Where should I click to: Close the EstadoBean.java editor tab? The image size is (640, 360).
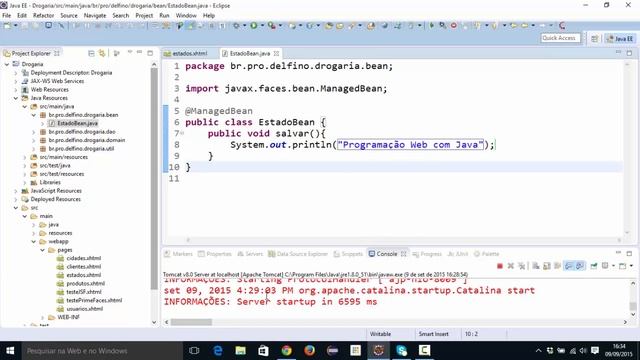276,53
